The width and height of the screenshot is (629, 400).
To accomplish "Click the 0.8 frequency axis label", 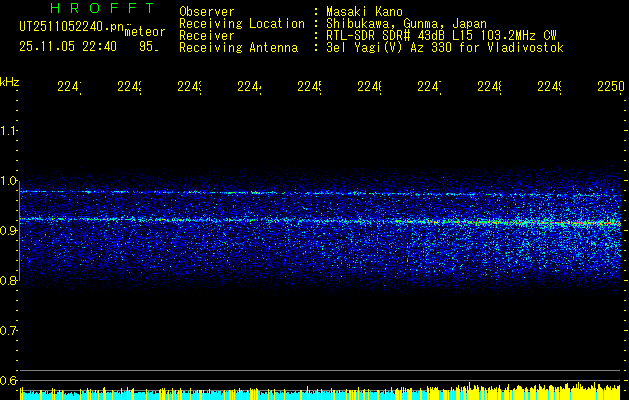I will (8, 280).
